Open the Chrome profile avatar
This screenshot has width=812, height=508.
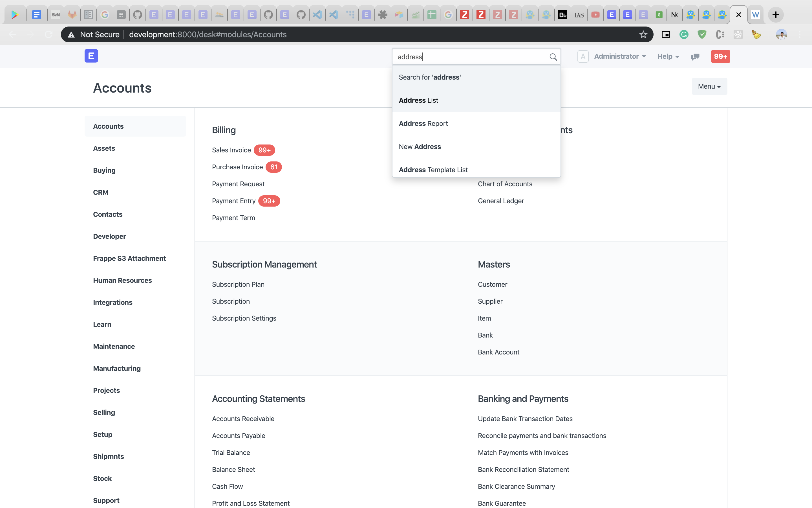781,35
